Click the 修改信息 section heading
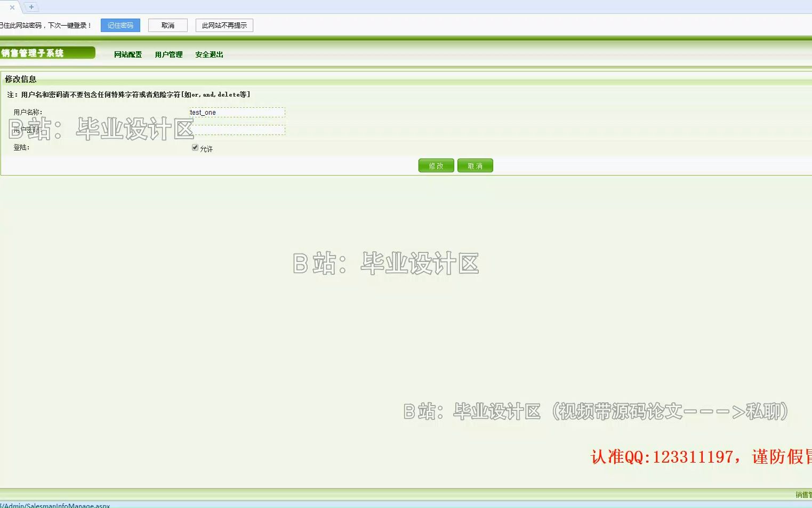 21,79
